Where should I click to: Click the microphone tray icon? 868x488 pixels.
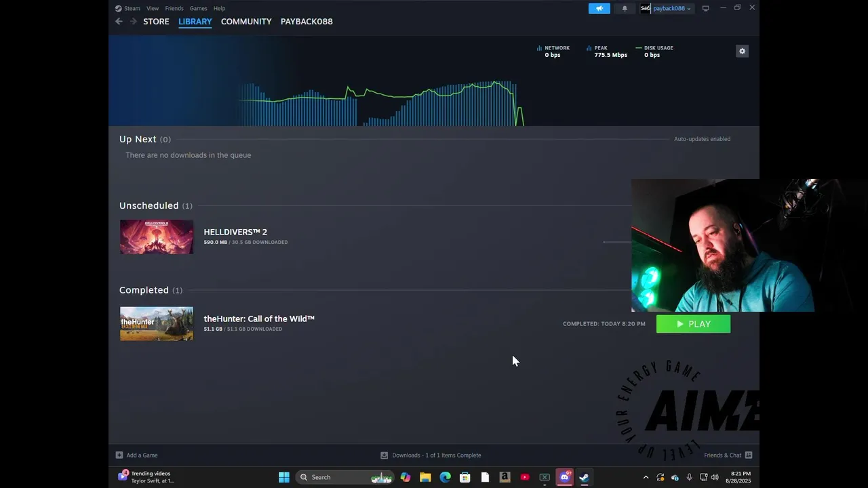point(689,477)
